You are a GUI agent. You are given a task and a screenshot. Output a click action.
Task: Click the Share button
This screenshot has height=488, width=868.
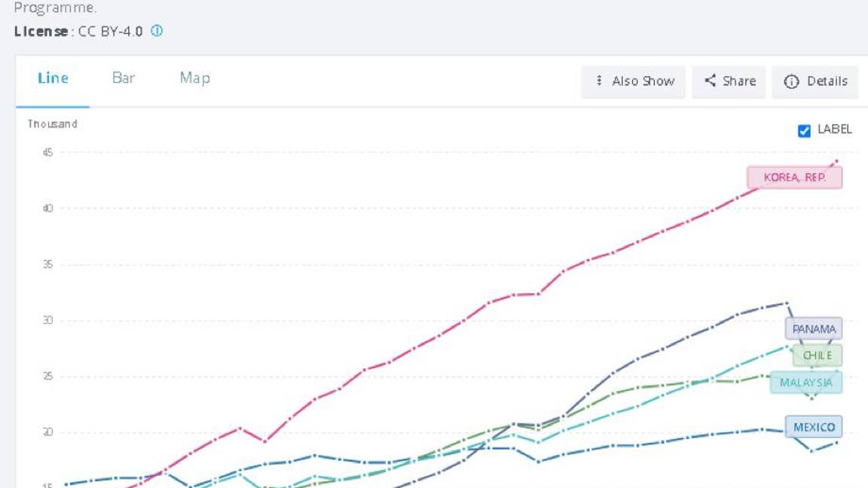tap(729, 81)
